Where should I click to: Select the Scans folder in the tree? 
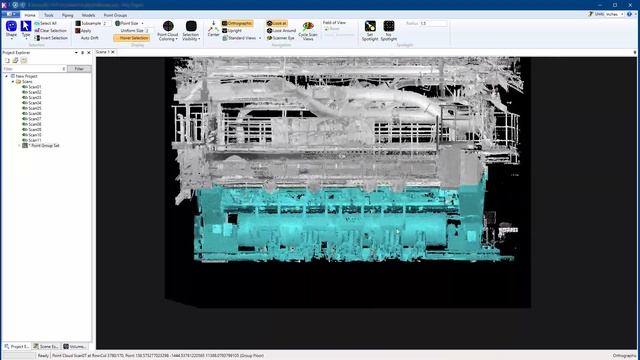(x=27, y=82)
